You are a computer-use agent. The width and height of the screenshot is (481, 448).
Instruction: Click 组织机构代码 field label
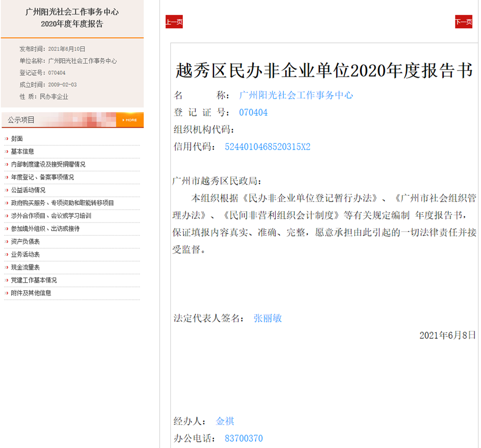pyautogui.click(x=204, y=130)
